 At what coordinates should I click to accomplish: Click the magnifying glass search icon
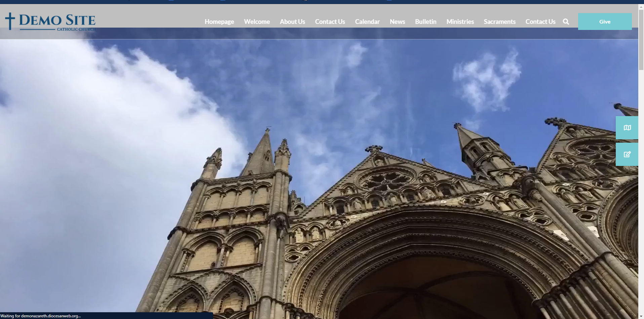tap(566, 22)
